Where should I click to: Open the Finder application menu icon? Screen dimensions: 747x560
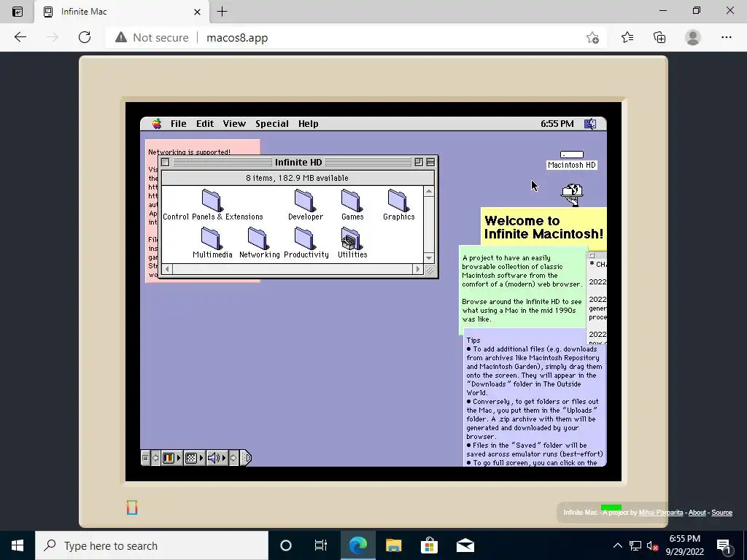click(590, 124)
